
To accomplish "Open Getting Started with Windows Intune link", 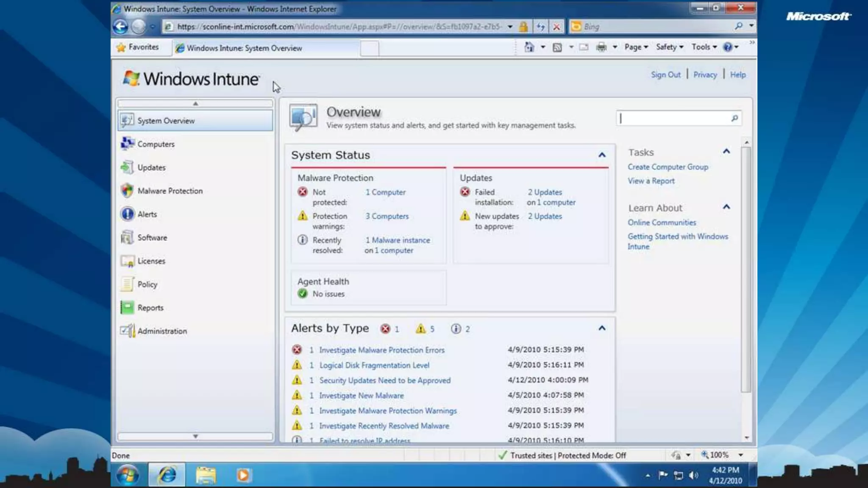I will click(x=678, y=241).
